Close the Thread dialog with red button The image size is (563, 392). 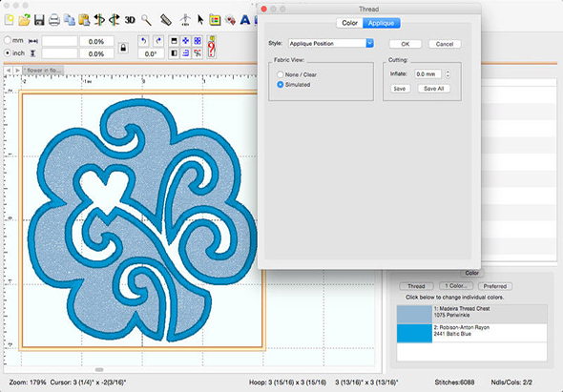tap(264, 9)
